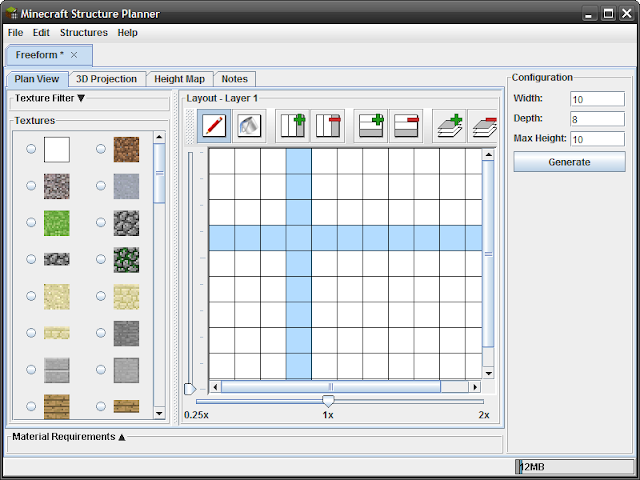640x480 pixels.
Task: Pick the pale yellow sand texture
Action: coord(57,297)
